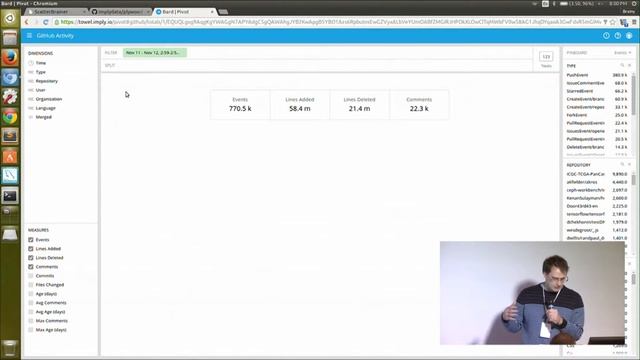Open the Chromium browser menu icon
Viewport: 640px width, 360px height.
[634, 22]
